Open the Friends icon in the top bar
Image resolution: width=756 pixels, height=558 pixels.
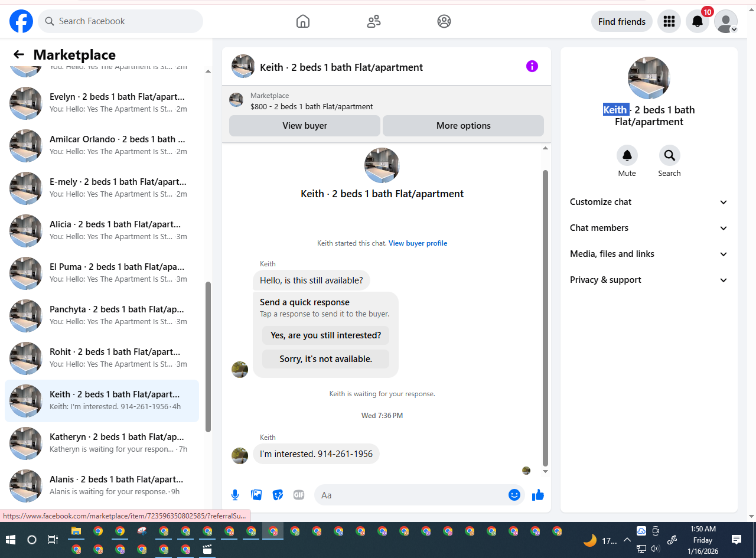click(373, 21)
